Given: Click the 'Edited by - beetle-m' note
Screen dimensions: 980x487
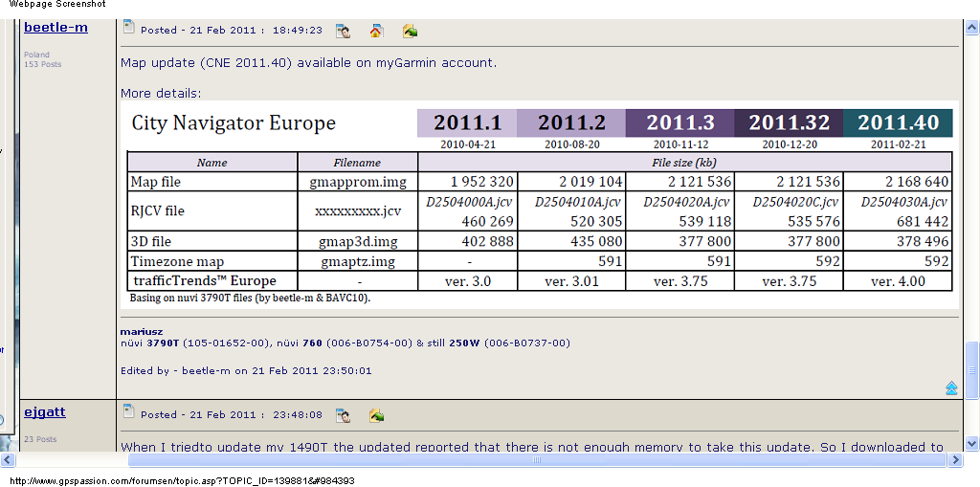Looking at the screenshot, I should 246,370.
